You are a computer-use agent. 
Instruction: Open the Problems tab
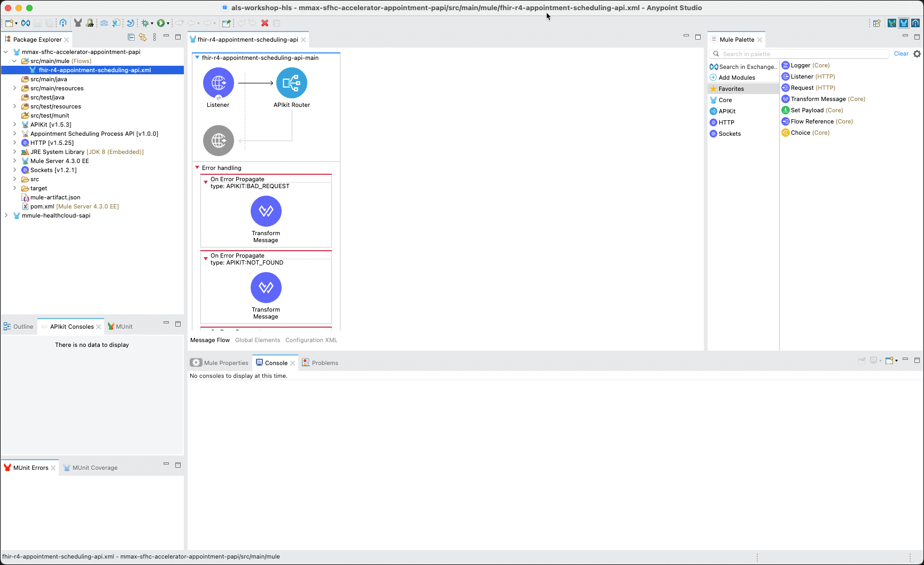(x=320, y=362)
